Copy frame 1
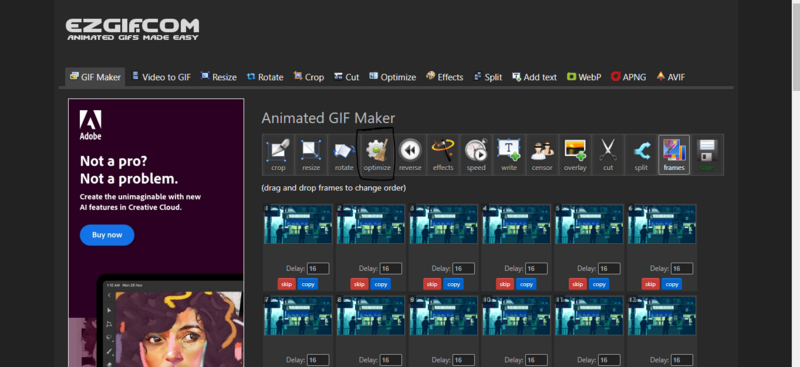 pos(308,284)
